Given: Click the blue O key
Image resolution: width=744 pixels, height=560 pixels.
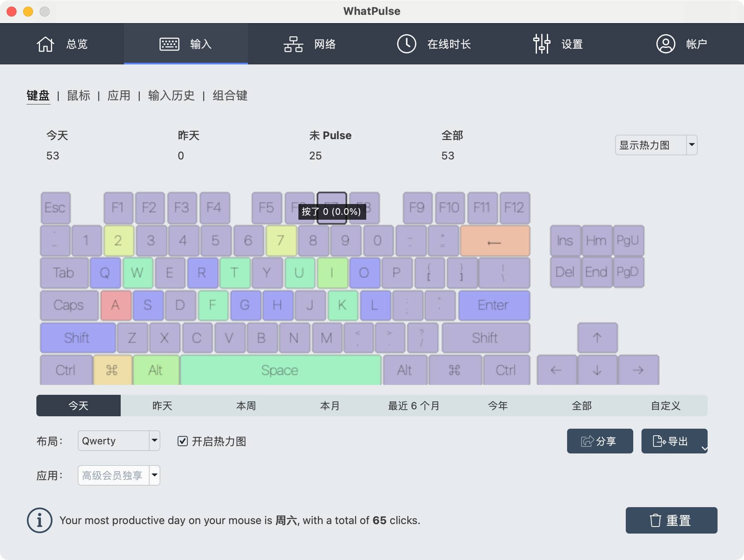Looking at the screenshot, I should (x=365, y=273).
